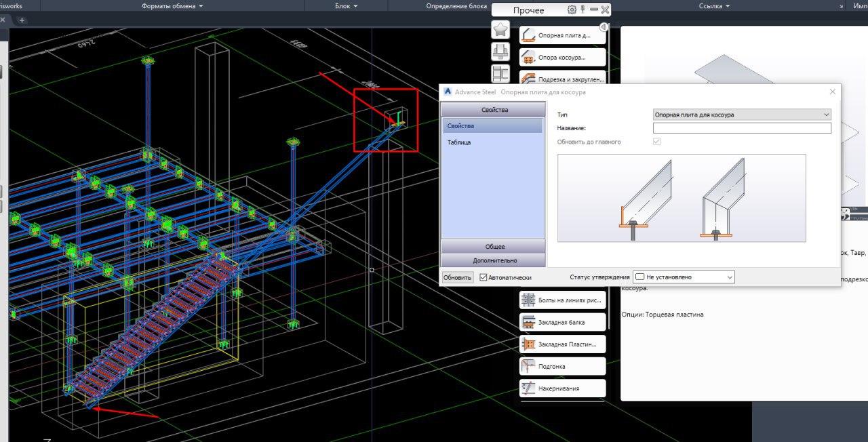The height and width of the screenshot is (442, 868).
Task: Pin the Прочее palette with pin icon
Action: click(x=583, y=9)
